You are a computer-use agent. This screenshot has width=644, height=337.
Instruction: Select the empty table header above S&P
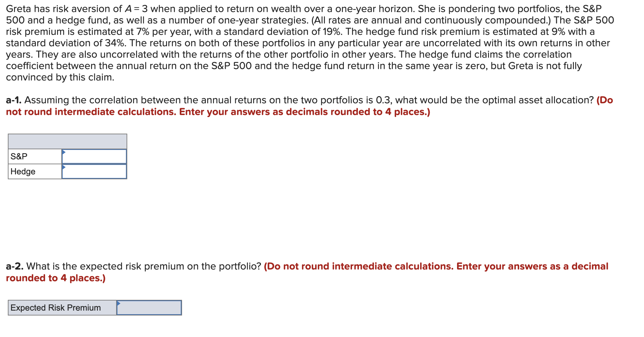pos(67,141)
